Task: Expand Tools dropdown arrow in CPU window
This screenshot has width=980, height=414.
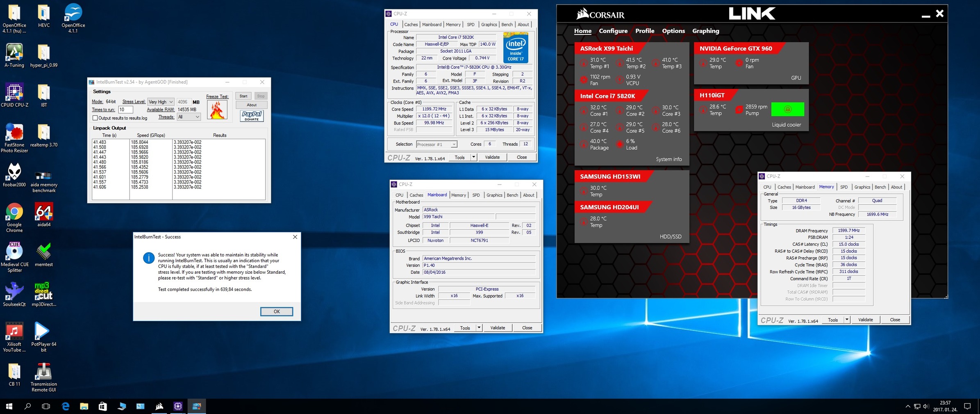Action: pyautogui.click(x=473, y=157)
